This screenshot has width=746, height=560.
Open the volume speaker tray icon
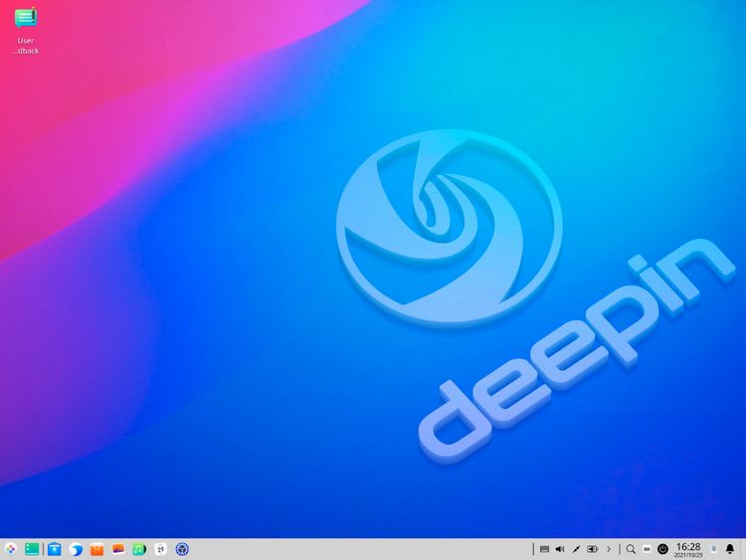(x=560, y=549)
